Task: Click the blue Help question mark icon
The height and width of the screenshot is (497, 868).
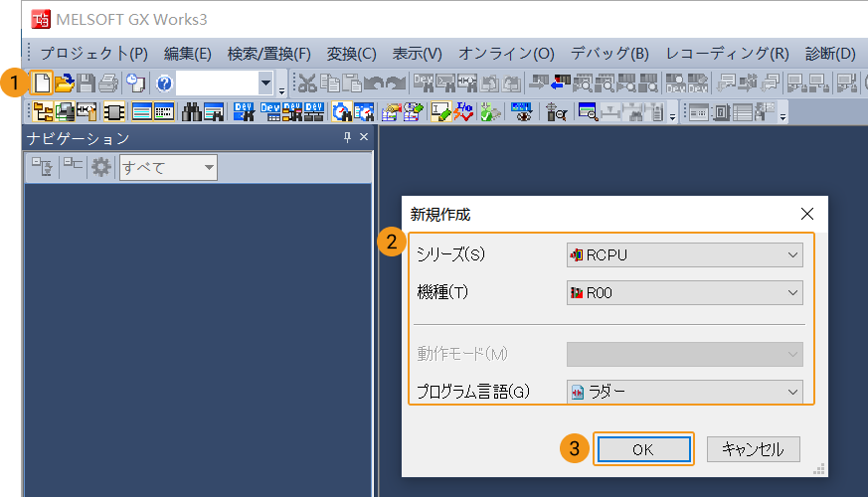Action: click(164, 83)
